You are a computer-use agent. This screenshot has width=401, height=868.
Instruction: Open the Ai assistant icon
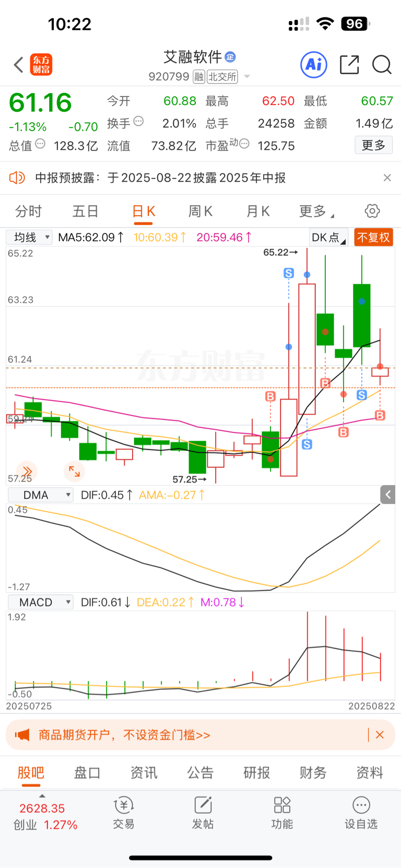pyautogui.click(x=314, y=65)
